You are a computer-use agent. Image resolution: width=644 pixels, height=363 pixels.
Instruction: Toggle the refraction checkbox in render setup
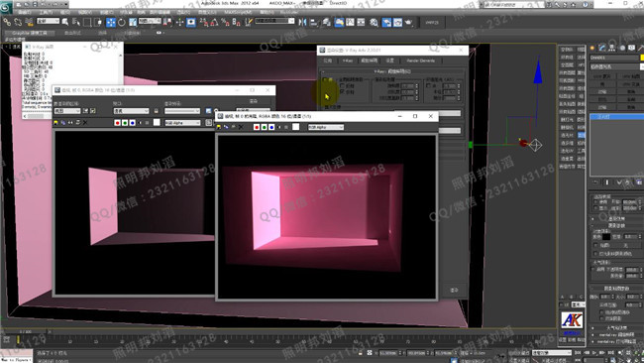342,92
